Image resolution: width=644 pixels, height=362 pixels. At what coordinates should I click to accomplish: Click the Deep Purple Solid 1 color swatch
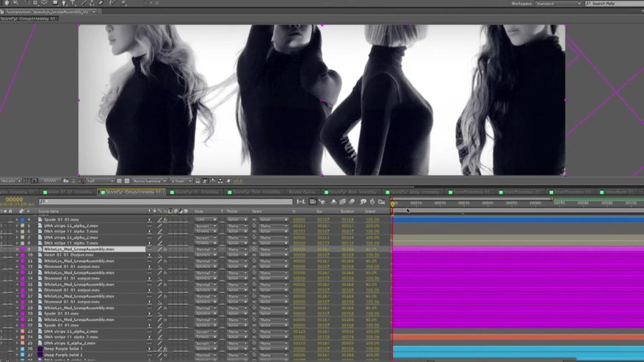[x=40, y=349]
